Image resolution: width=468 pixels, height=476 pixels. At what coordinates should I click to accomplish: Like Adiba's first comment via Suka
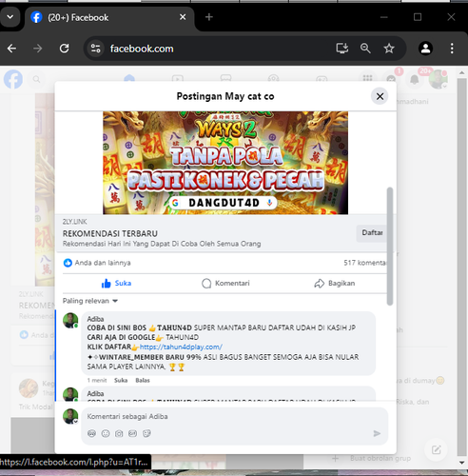(x=121, y=380)
